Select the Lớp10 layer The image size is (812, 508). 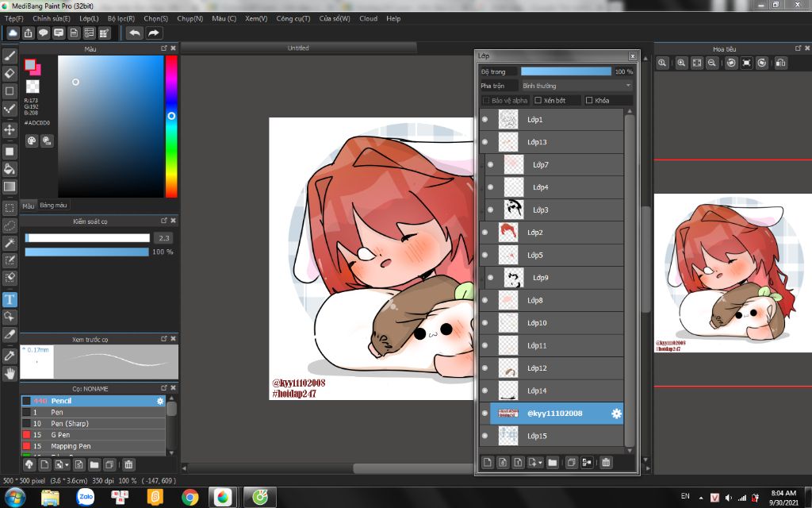coord(552,323)
